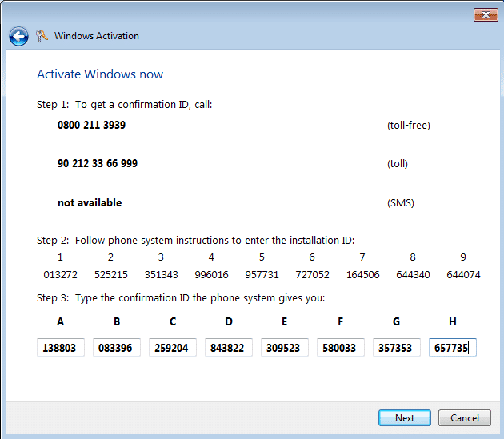This screenshot has height=439, width=504.
Task: Focus confirmation ID field E
Action: (285, 347)
